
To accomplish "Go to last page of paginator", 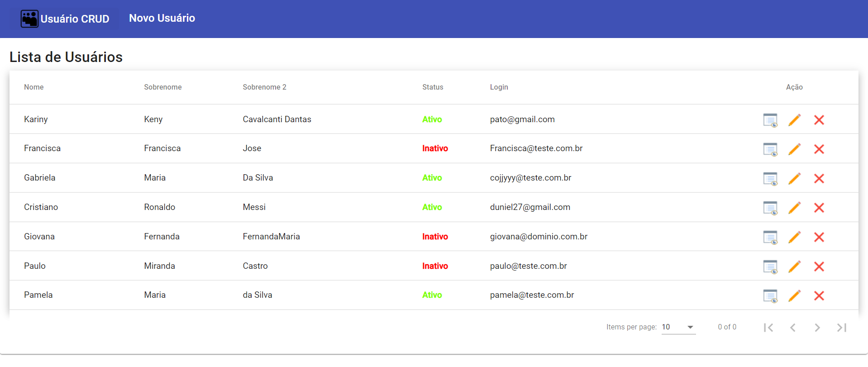I will (x=842, y=328).
